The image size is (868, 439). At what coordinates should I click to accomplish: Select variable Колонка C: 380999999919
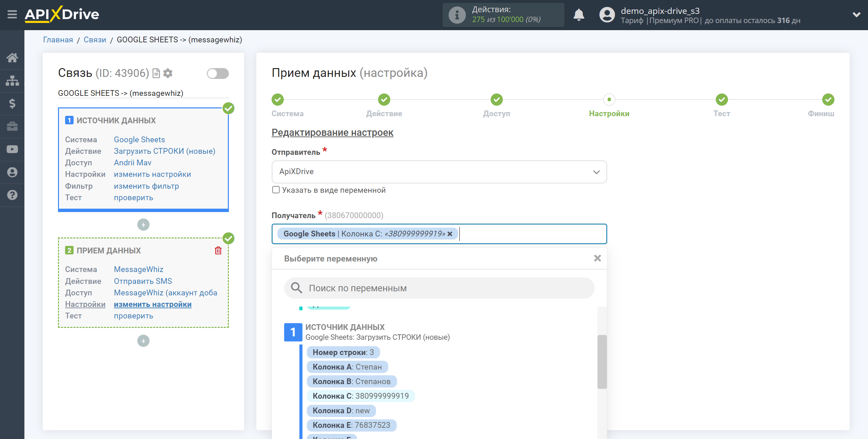(x=361, y=396)
